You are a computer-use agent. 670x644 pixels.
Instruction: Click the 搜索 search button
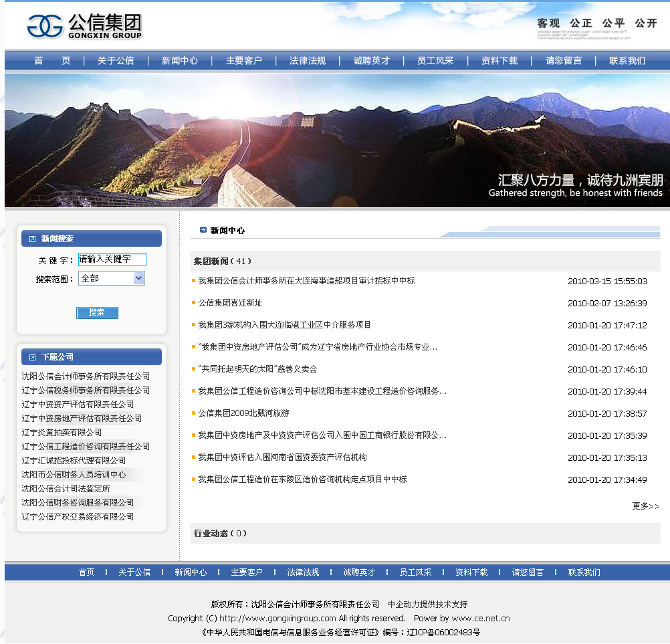click(x=97, y=312)
